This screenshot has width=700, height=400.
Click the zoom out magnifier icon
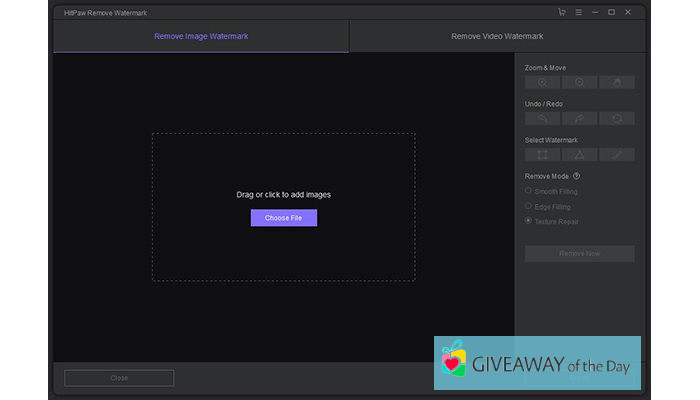tap(579, 83)
